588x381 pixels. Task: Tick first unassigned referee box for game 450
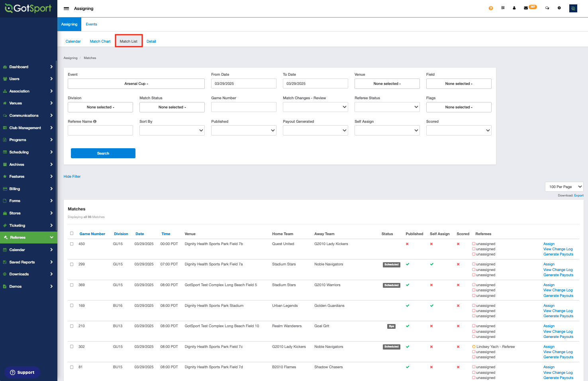(474, 244)
